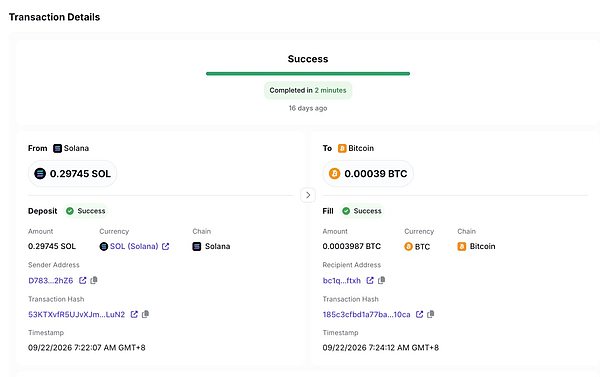This screenshot has height=377, width=600.
Task: Click the '16 days ago' text
Action: pyautogui.click(x=308, y=108)
